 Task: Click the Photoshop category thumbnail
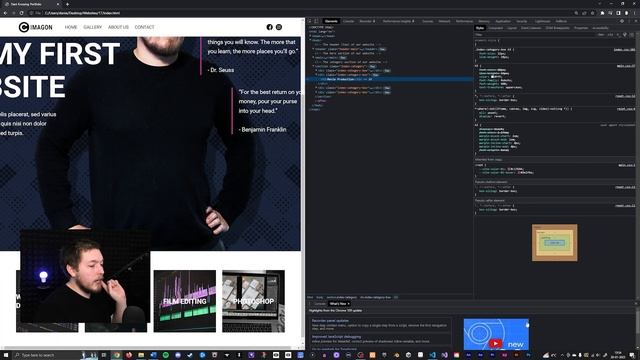[x=253, y=301]
